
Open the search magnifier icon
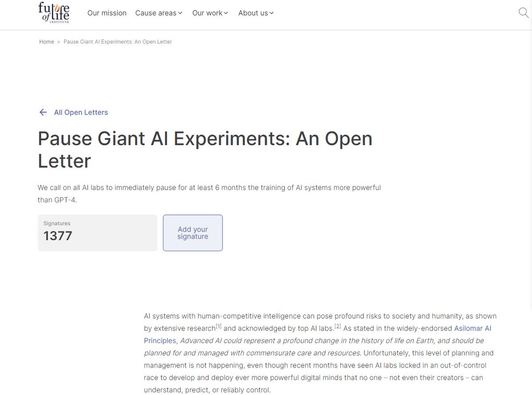tap(524, 13)
